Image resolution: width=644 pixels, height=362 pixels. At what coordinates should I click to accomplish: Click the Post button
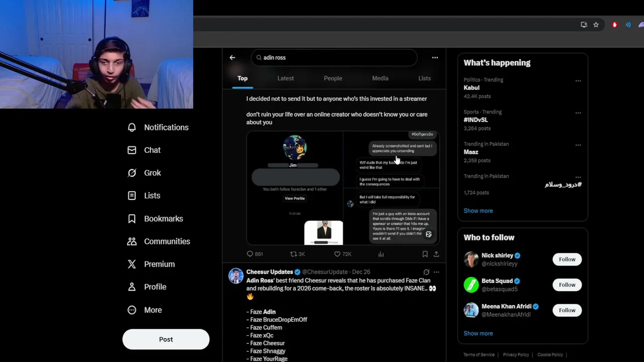click(x=166, y=339)
